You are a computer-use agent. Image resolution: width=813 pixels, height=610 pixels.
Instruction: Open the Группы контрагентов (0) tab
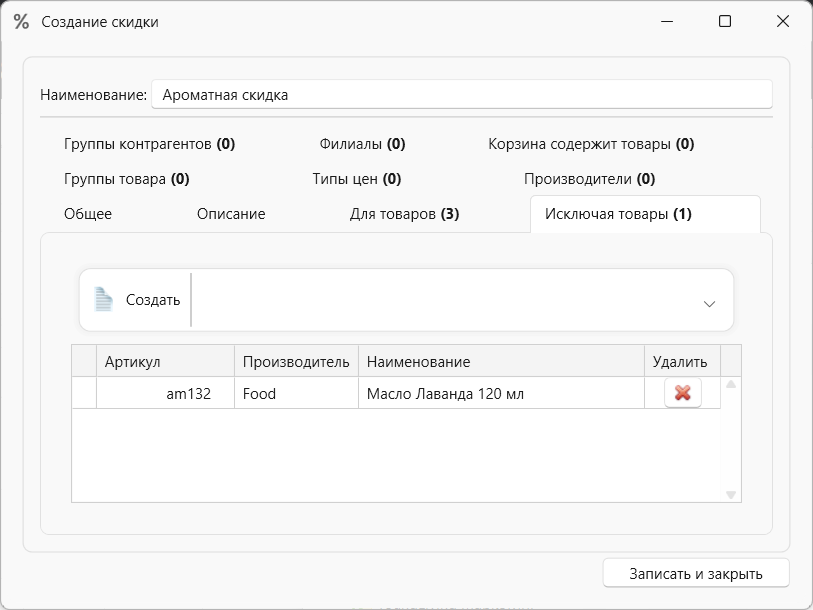pos(149,144)
